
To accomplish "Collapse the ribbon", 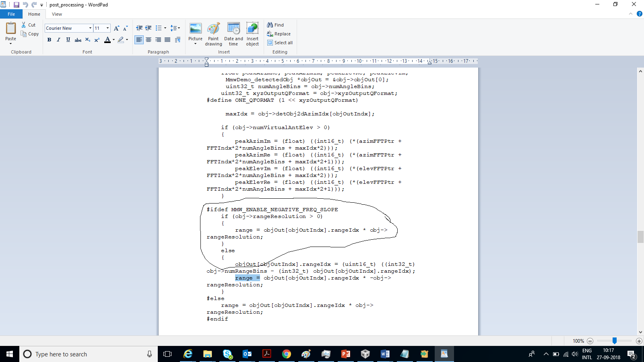I will coord(631,14).
